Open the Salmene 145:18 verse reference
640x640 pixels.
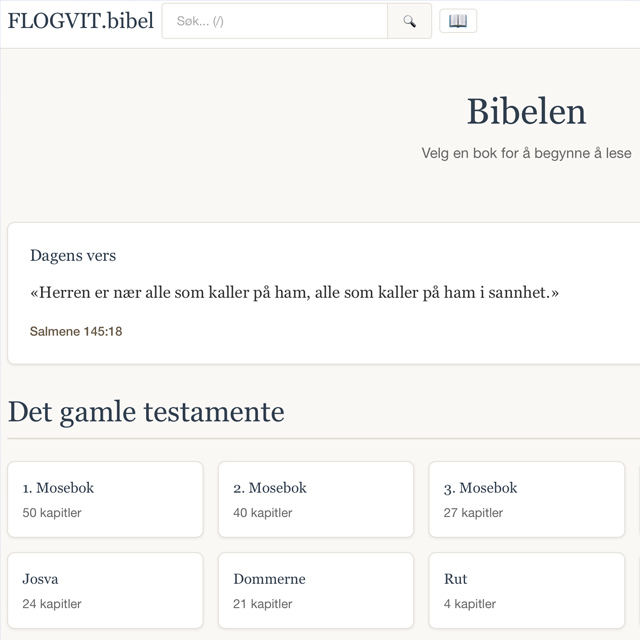point(76,331)
